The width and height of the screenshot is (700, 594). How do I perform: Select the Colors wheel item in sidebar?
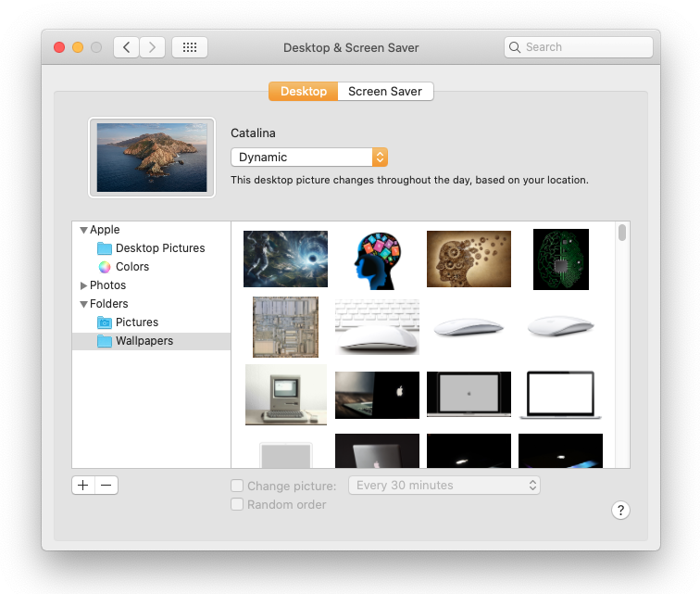pos(131,267)
